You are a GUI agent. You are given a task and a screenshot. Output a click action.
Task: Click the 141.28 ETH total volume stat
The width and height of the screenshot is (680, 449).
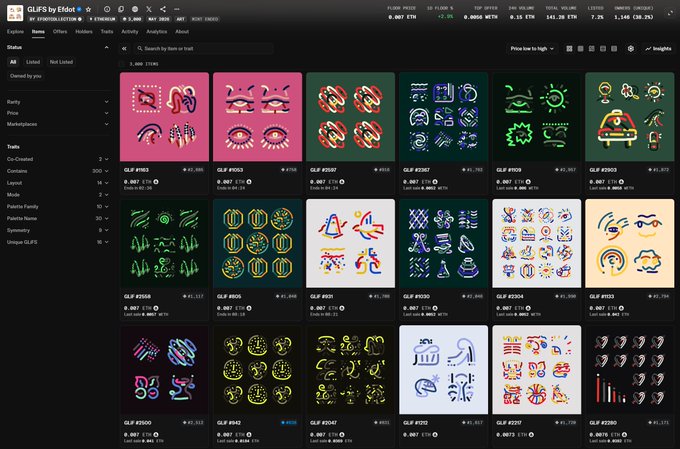pyautogui.click(x=561, y=17)
